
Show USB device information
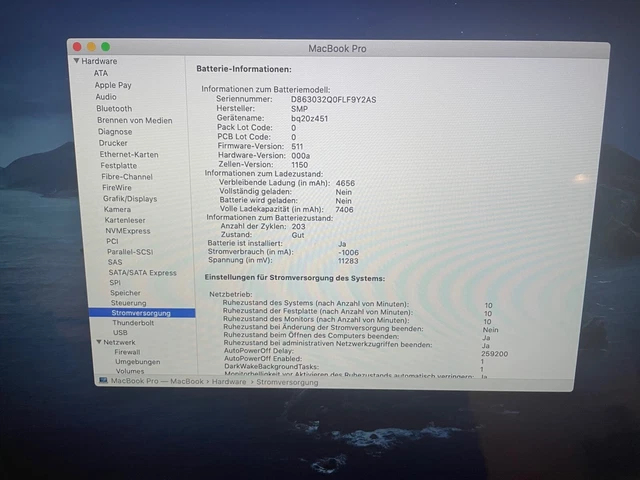click(120, 333)
